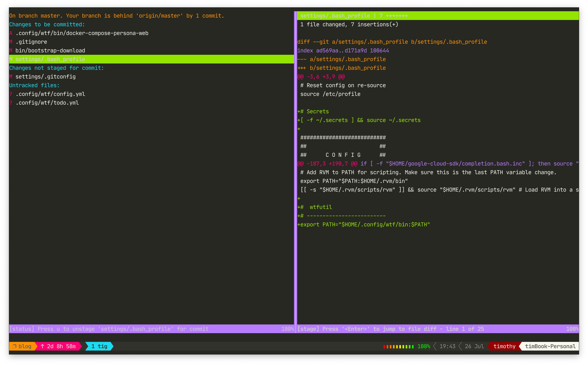Screen dimensions: 588x365
Task: Click the 19:43 clock in status bar
Action: point(447,346)
